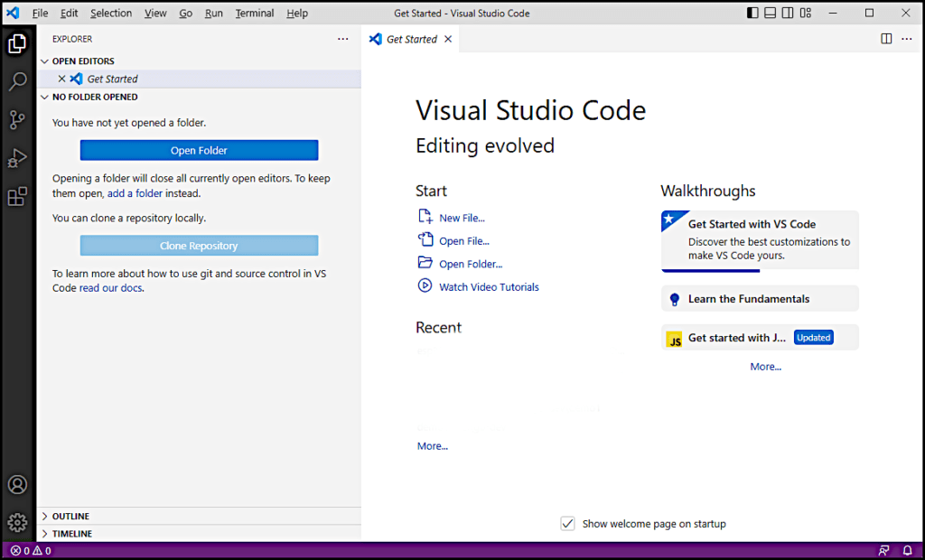
Task: Open the Terminal menu
Action: 253,14
